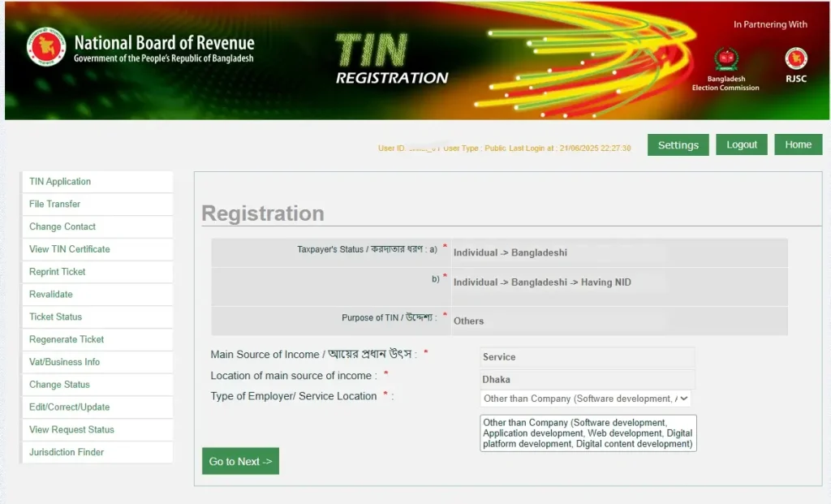Open Vat/Business Info menu item
The image size is (831, 504).
tap(65, 362)
